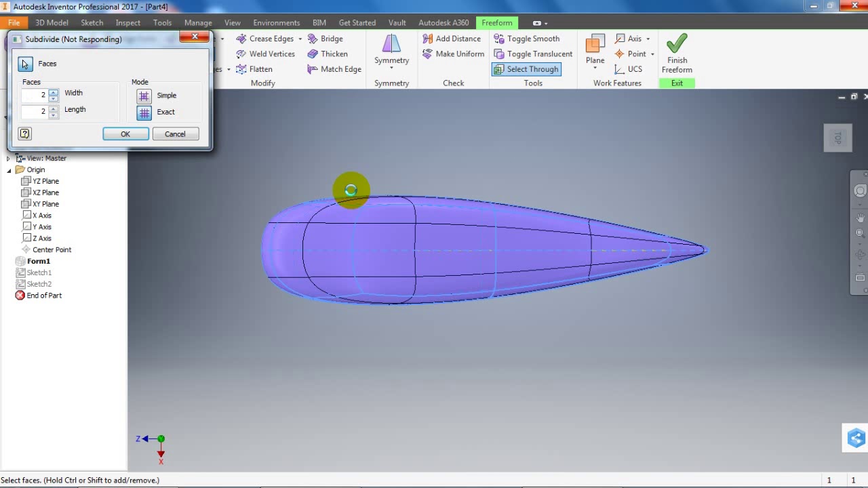Click Make Uniform tool
Screen dimensions: 868x488
(453, 54)
